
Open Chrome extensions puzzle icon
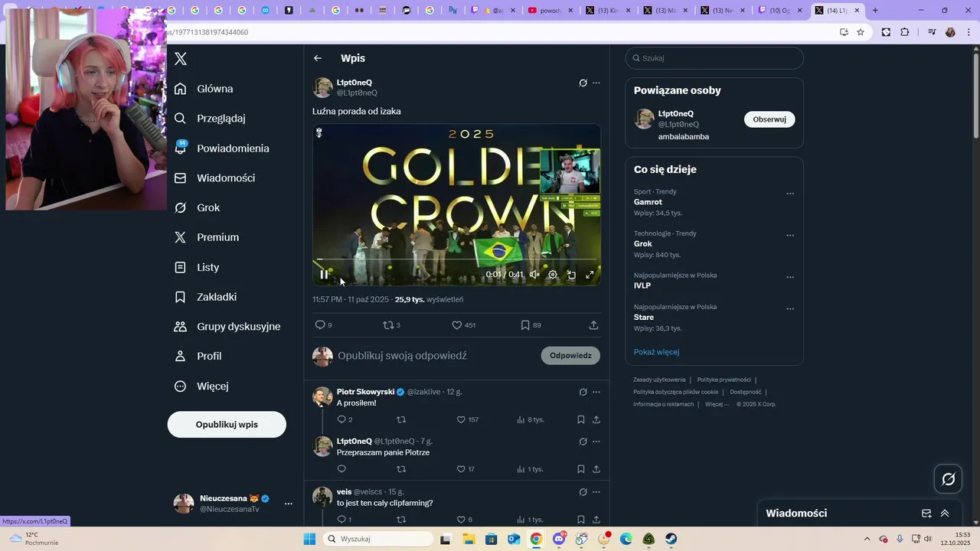(x=905, y=32)
